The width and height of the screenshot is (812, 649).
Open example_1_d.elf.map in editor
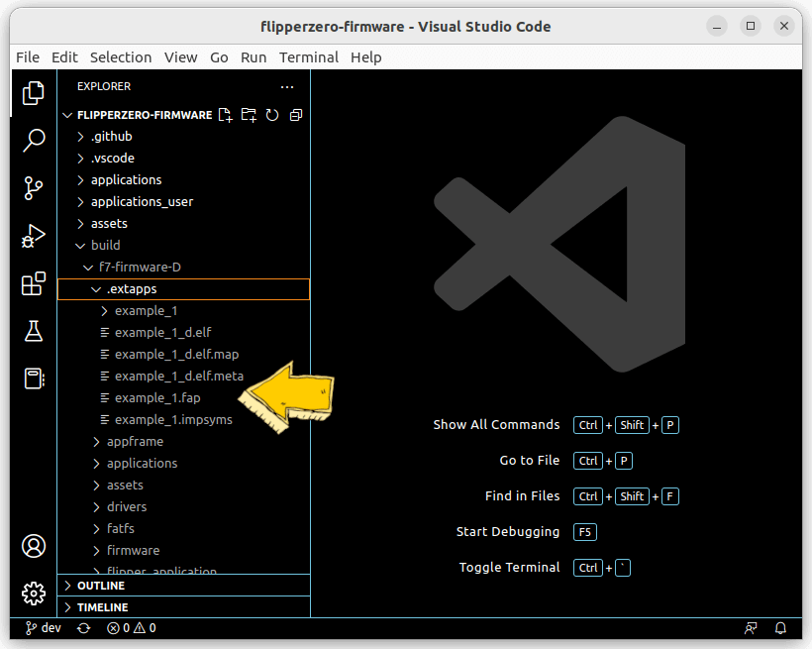click(x=178, y=354)
